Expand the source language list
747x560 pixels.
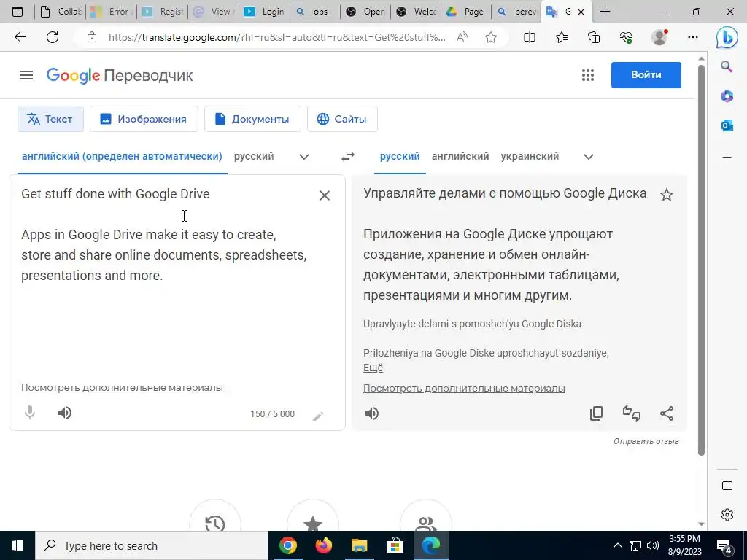(x=304, y=157)
